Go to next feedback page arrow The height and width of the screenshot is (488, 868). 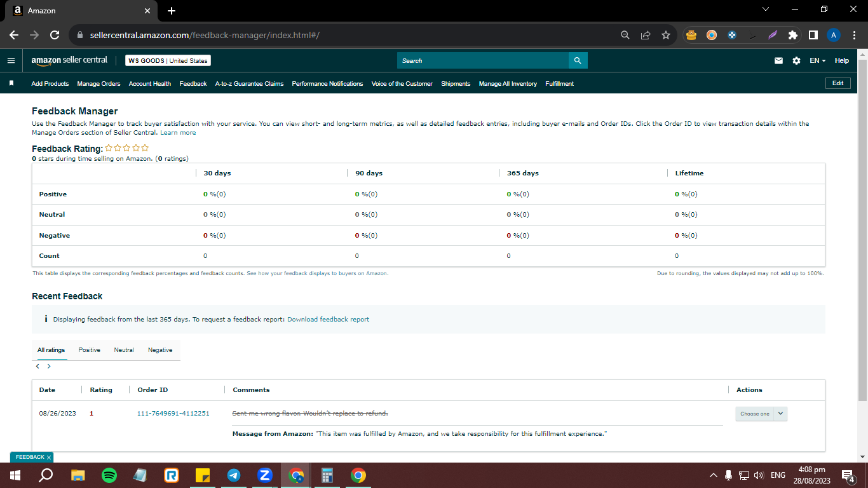(x=49, y=367)
